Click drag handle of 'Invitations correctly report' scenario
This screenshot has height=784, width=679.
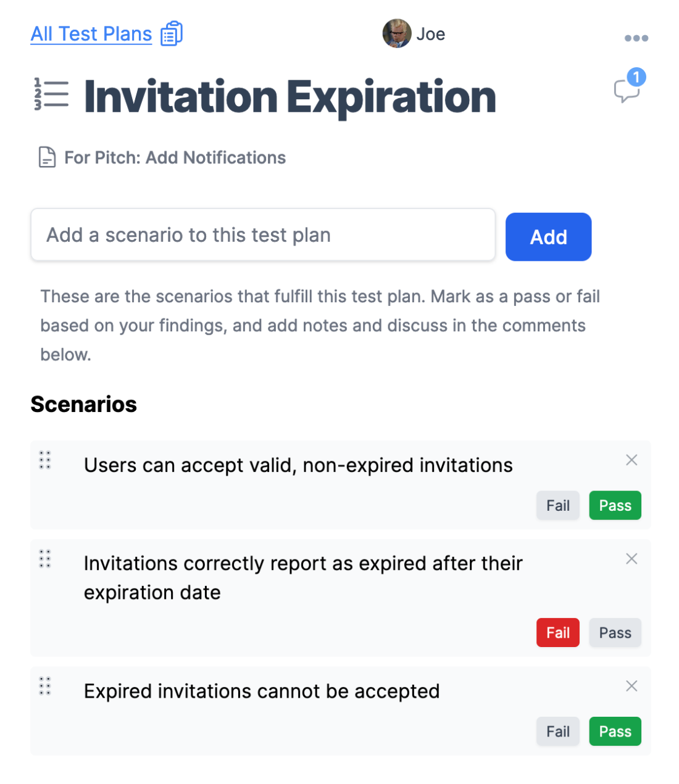point(45,559)
